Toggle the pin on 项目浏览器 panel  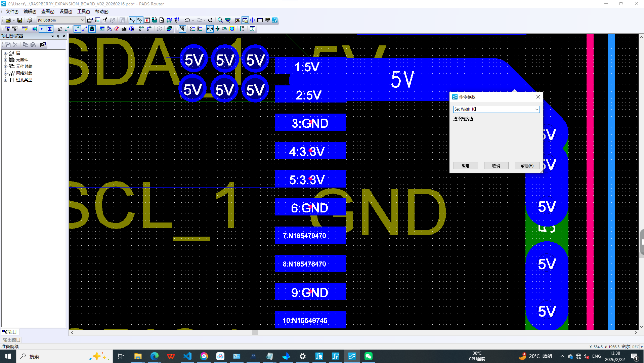[58, 36]
